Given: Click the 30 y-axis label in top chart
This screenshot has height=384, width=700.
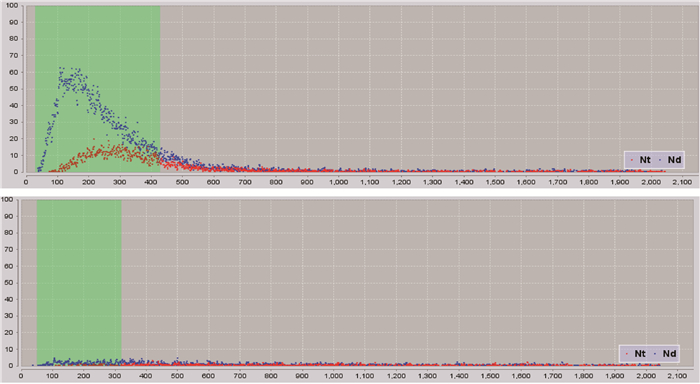Looking at the screenshot, I should pos(14,122).
